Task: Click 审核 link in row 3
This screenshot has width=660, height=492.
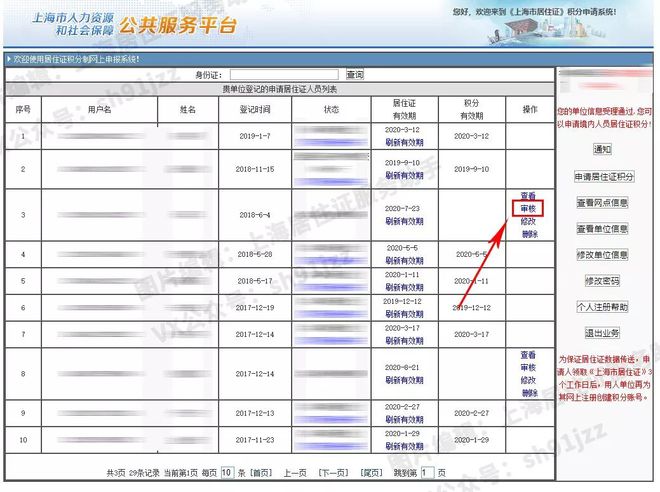Action: [x=528, y=208]
